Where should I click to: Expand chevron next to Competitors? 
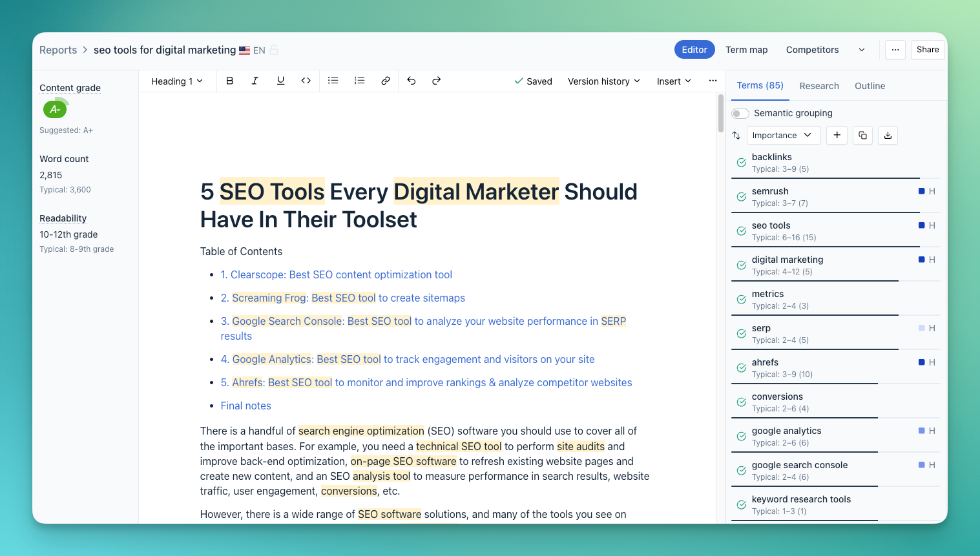862,50
